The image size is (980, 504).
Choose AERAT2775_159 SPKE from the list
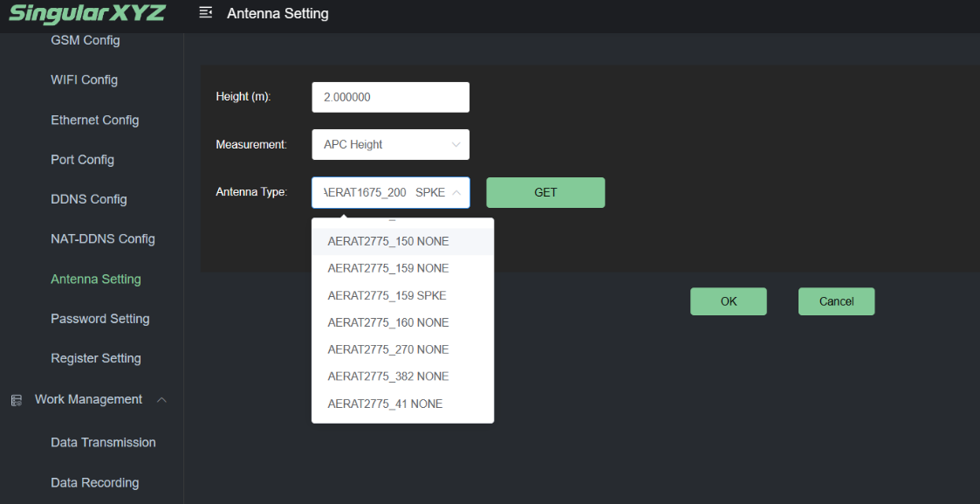[387, 295]
